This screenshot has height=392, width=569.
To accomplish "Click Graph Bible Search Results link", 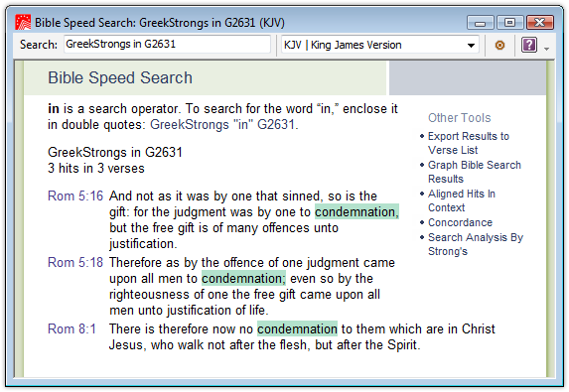I will (x=474, y=172).
